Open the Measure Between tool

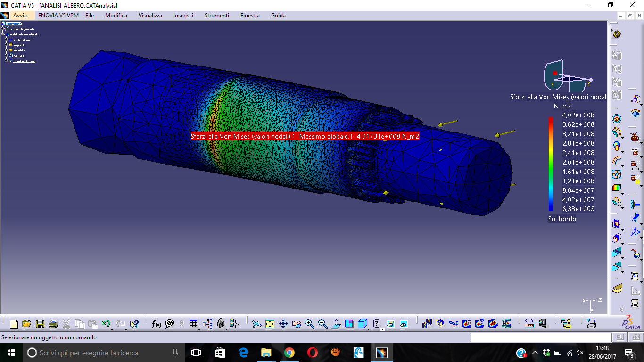[x=529, y=324]
